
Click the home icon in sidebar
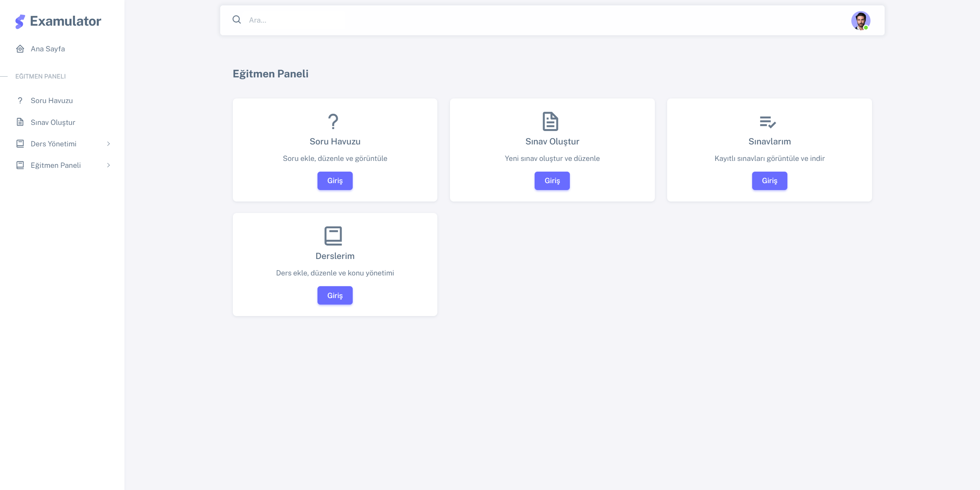20,49
